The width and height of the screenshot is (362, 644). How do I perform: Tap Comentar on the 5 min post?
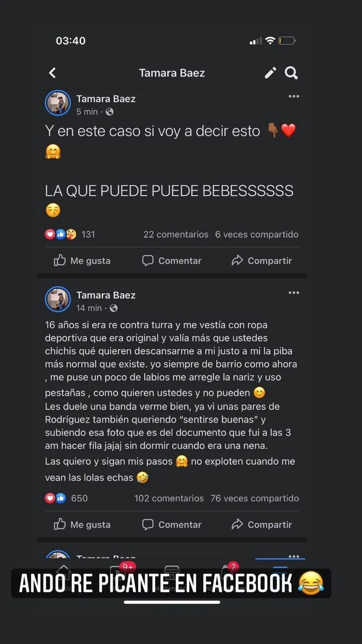(x=172, y=261)
